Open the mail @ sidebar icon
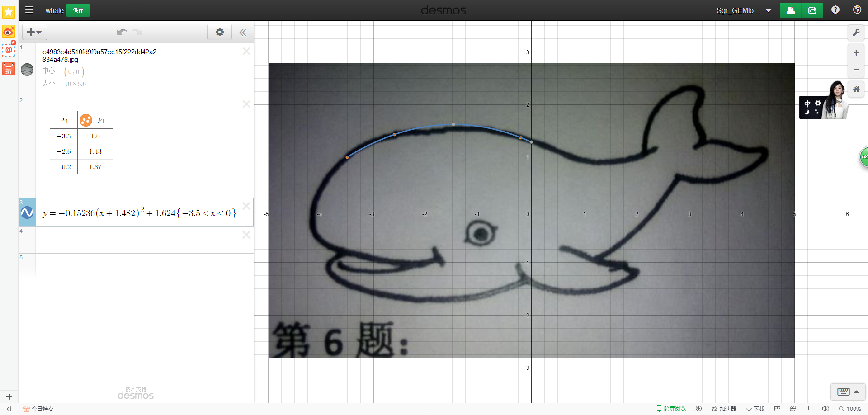The image size is (868, 415). 9,50
